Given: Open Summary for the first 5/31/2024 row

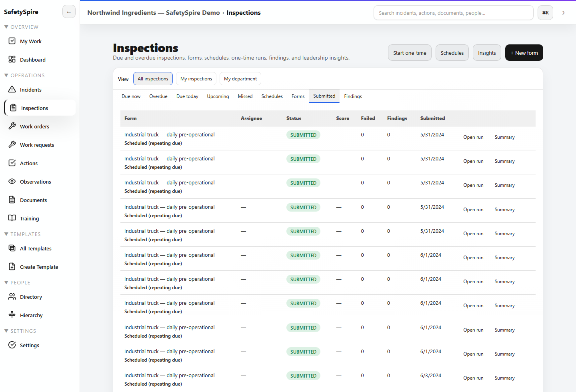Looking at the screenshot, I should (x=504, y=137).
